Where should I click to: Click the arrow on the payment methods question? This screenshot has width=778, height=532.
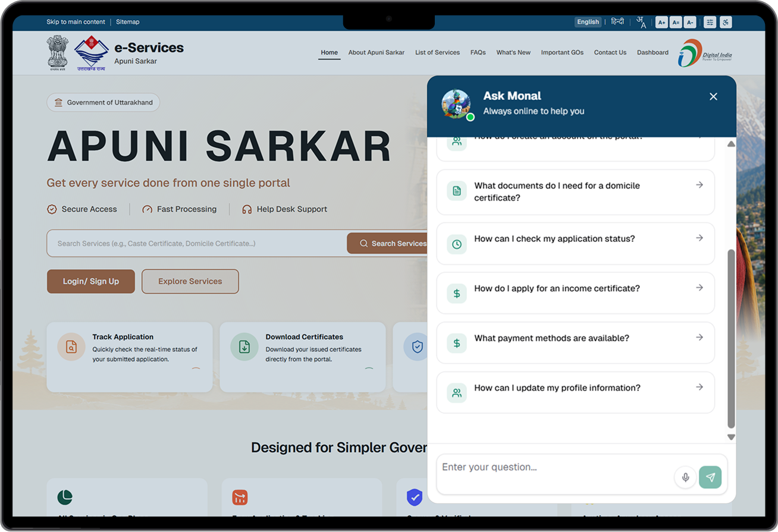point(699,337)
